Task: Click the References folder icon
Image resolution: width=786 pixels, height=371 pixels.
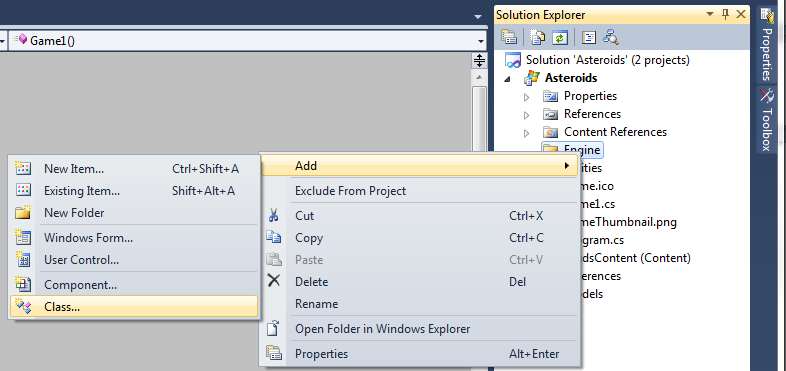Action: tap(550, 114)
